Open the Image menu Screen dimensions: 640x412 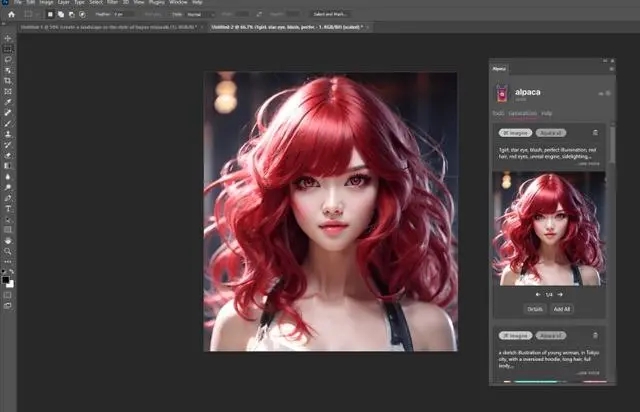[x=47, y=2]
